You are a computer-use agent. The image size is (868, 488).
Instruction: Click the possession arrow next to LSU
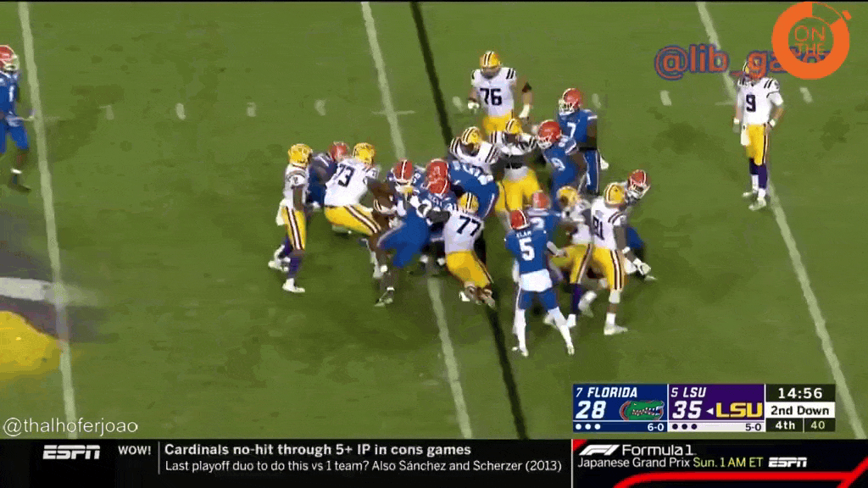click(x=708, y=411)
